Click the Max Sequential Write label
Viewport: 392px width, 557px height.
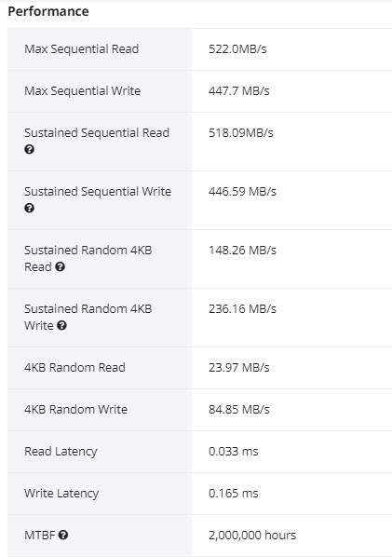click(82, 91)
